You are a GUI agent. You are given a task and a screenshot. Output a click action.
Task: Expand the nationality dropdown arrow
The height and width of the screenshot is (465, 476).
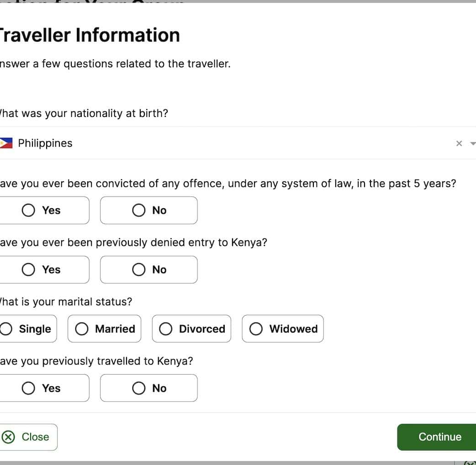[472, 143]
